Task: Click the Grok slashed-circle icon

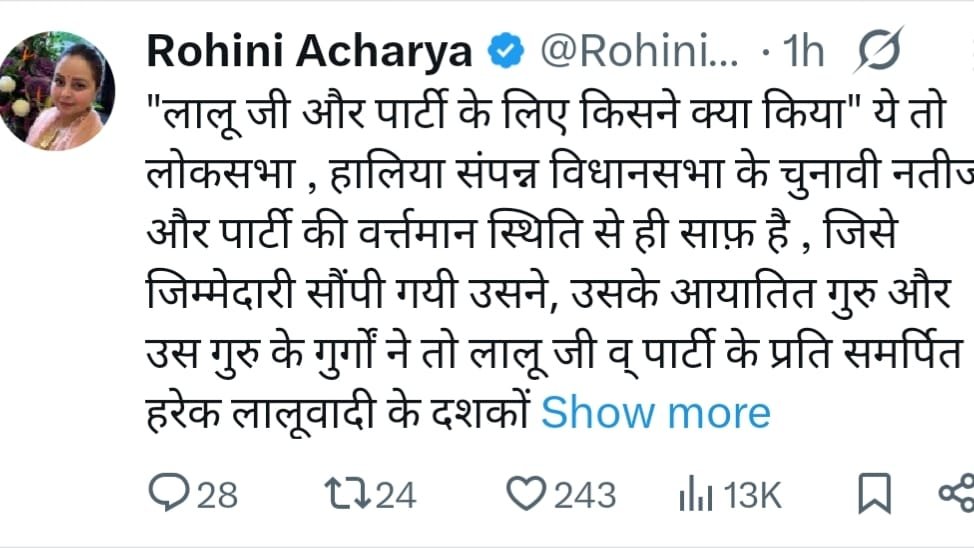Action: pyautogui.click(x=879, y=51)
